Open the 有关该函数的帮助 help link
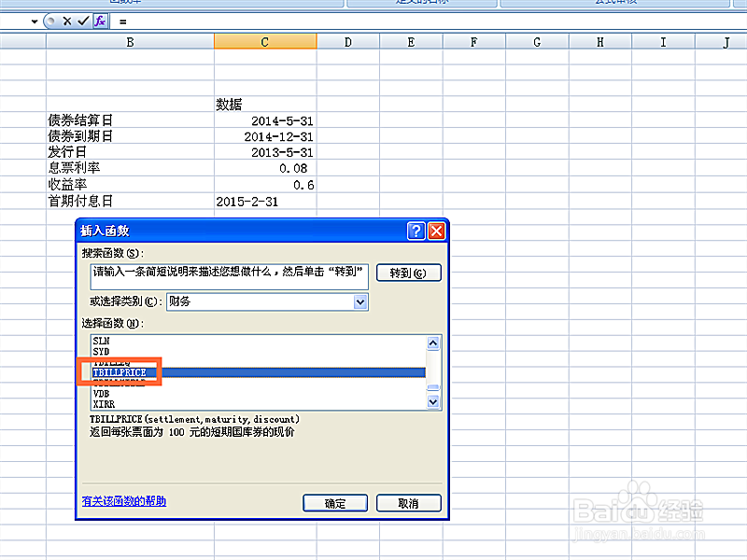 coord(124,501)
